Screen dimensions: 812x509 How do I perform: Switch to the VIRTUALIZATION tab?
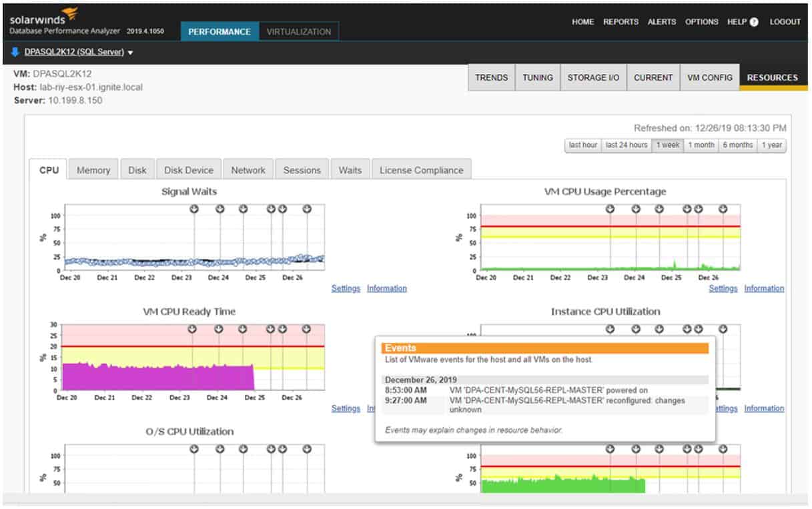pos(298,31)
